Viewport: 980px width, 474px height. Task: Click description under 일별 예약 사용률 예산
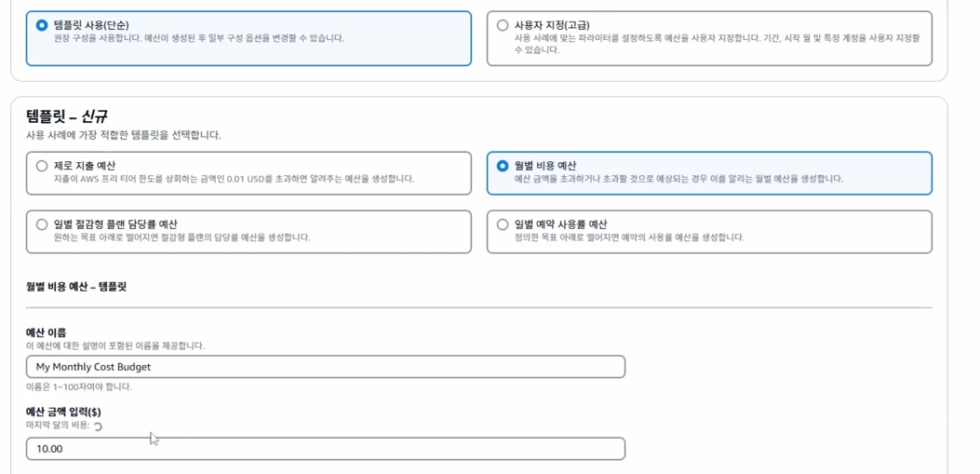[x=629, y=237]
